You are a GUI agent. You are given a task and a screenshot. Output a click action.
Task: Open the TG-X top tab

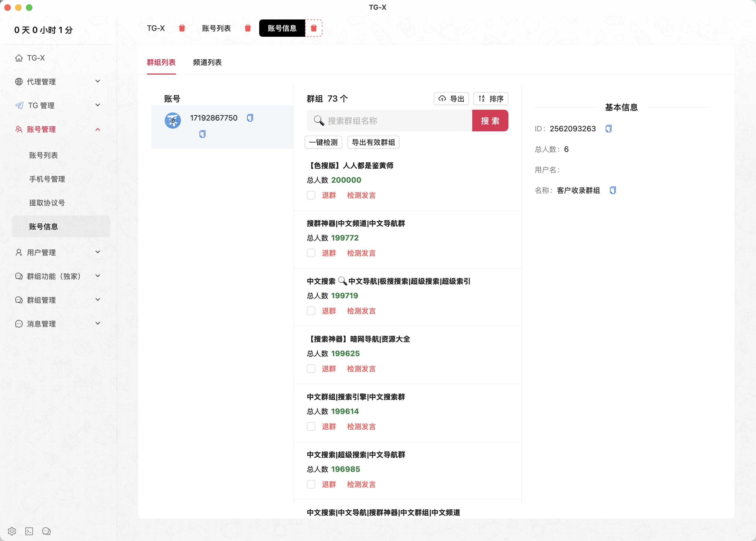pyautogui.click(x=156, y=28)
